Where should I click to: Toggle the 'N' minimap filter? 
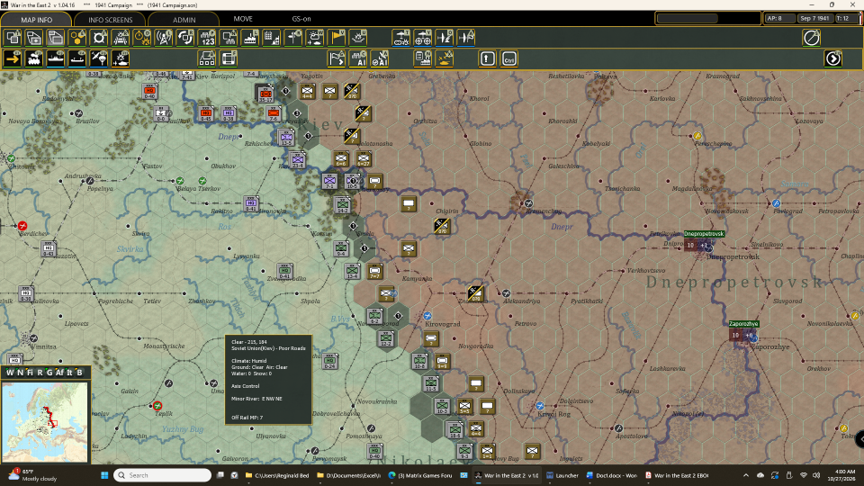[x=20, y=372]
